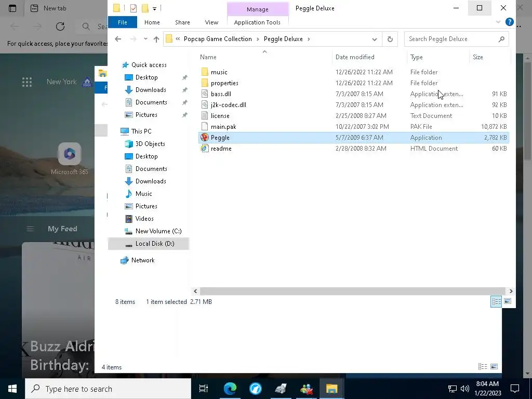Select the j2k-codec.dll file icon
This screenshot has width=532, height=399.
(x=205, y=104)
